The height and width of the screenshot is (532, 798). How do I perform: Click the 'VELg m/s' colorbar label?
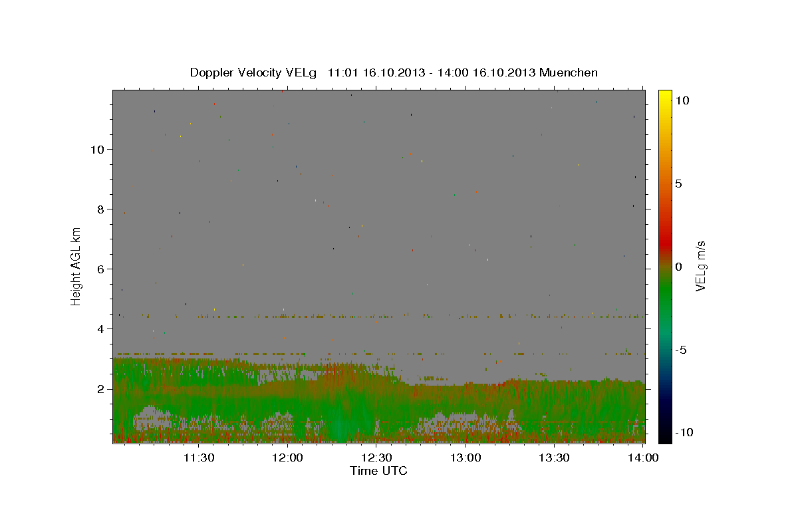click(700, 266)
